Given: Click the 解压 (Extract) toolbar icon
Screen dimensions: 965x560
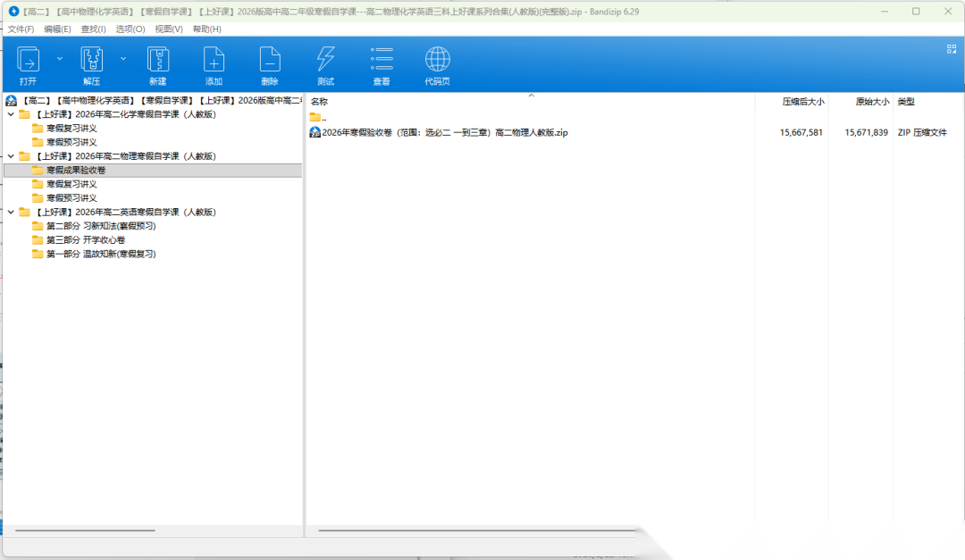Looking at the screenshot, I should click(x=91, y=61).
